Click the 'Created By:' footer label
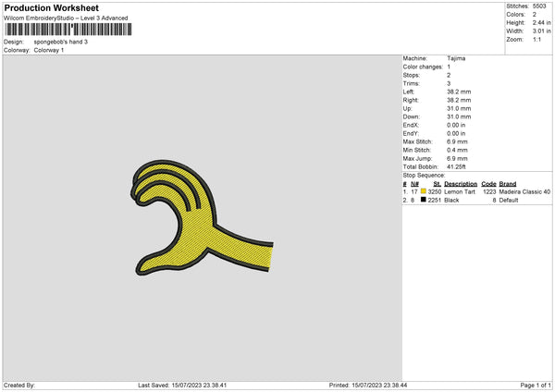 click(x=19, y=386)
